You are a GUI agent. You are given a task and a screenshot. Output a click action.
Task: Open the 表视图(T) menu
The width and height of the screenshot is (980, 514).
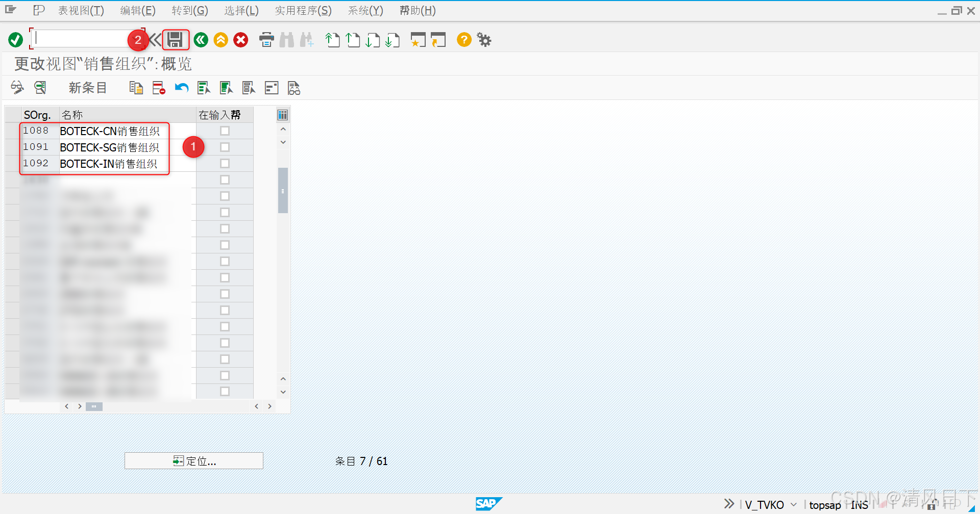point(81,11)
